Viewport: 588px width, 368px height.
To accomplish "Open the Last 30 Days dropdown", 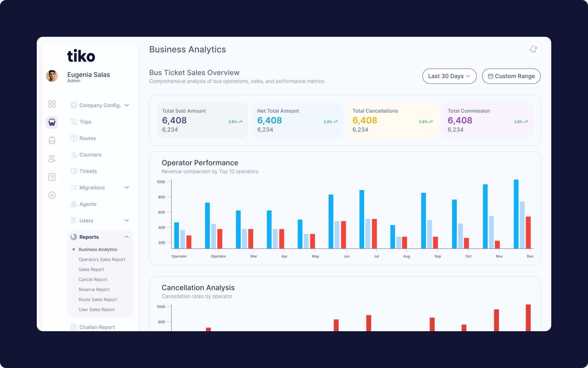I will click(449, 76).
